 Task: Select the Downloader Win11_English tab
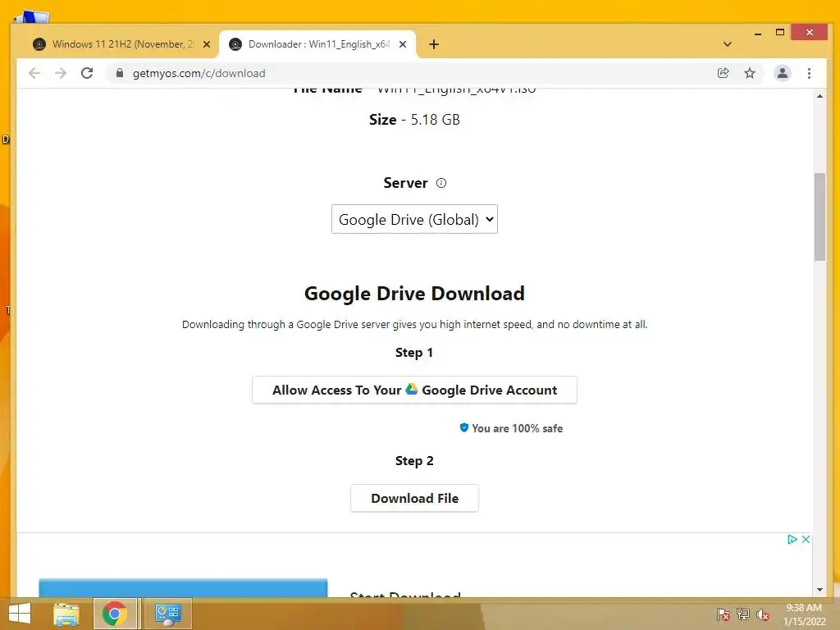317,44
